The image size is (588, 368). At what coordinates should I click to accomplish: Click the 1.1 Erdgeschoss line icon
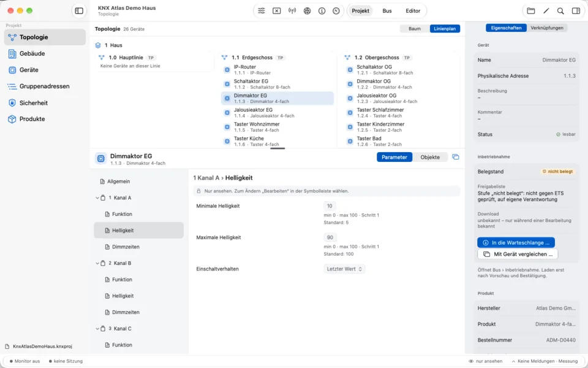(x=224, y=58)
